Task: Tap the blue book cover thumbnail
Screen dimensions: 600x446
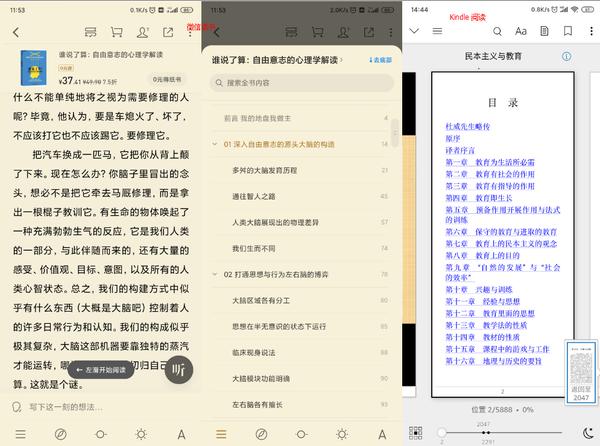Action: tap(34, 68)
